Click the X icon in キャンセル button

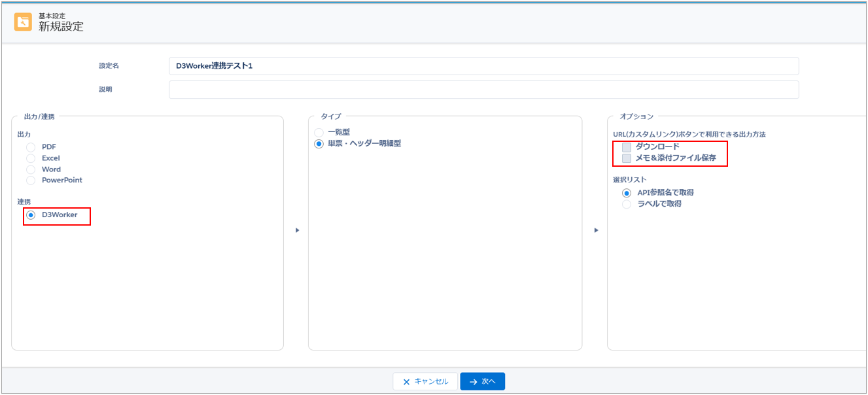tap(406, 382)
